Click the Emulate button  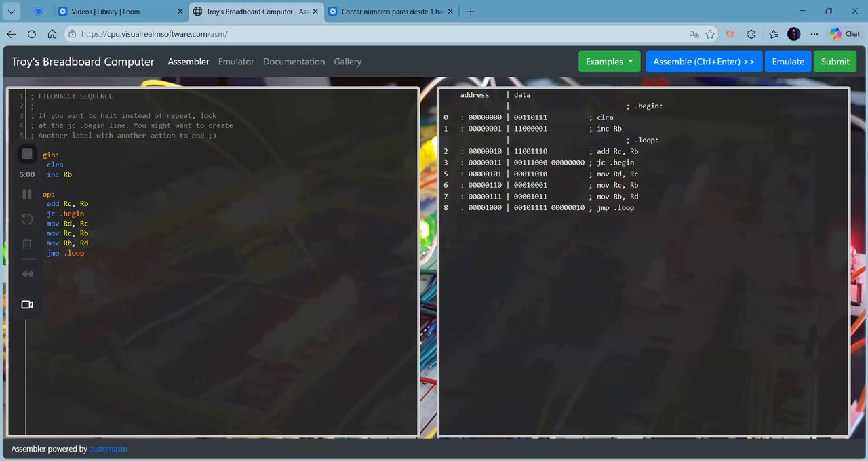click(x=788, y=62)
